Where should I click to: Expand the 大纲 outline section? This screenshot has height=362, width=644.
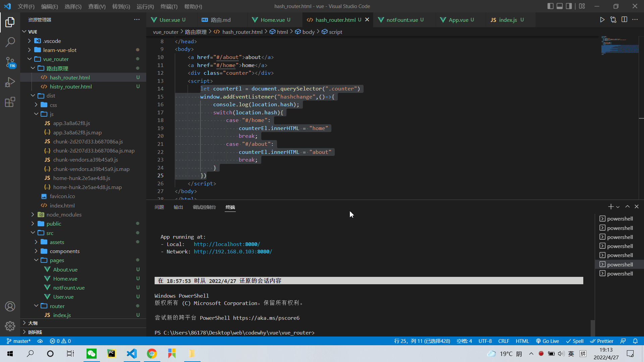(x=83, y=323)
